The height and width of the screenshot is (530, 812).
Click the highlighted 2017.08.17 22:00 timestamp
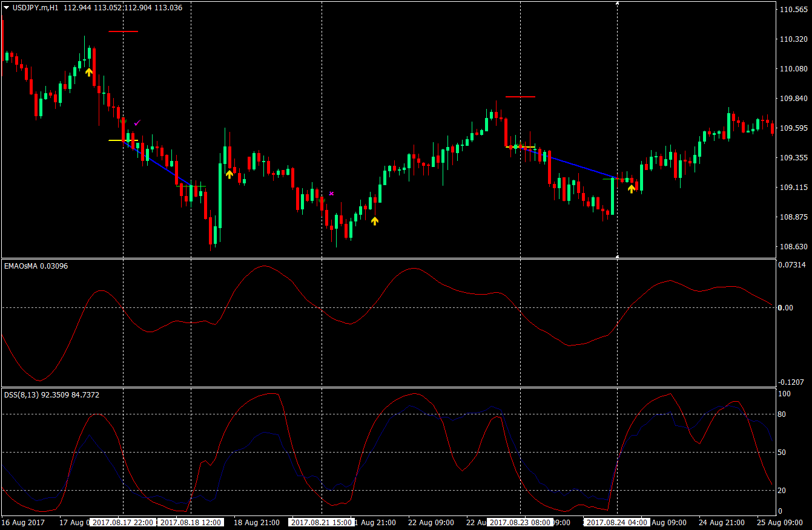coord(124,523)
